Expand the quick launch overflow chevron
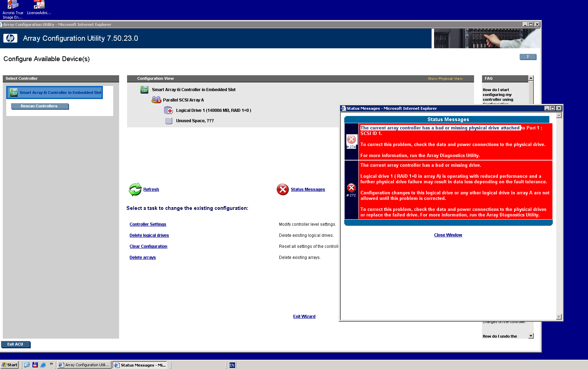The width and height of the screenshot is (588, 369). (51, 363)
